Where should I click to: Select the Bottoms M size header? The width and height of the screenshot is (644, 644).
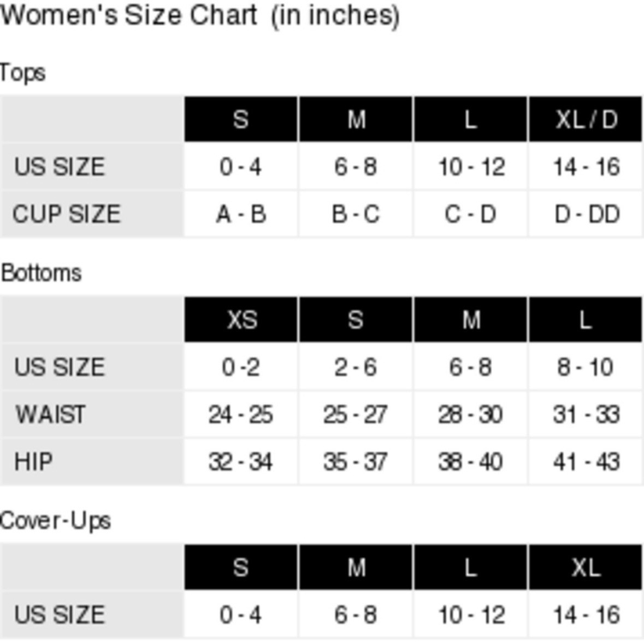pyautogui.click(x=470, y=320)
